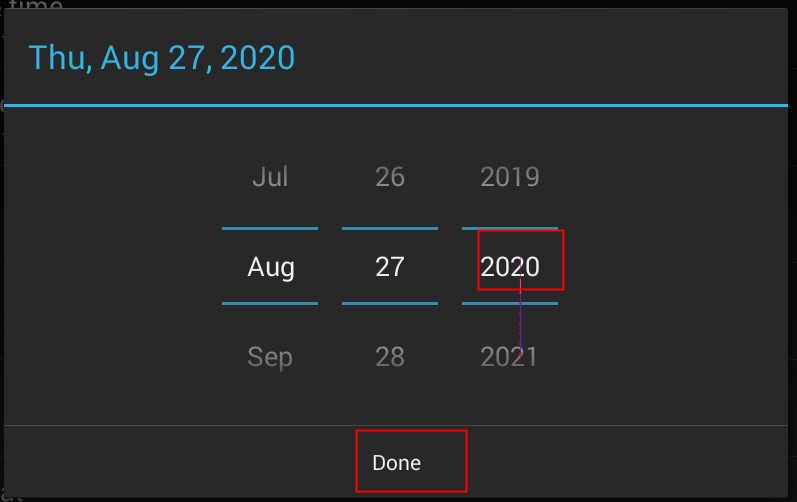Select previous year 2019

(x=509, y=177)
